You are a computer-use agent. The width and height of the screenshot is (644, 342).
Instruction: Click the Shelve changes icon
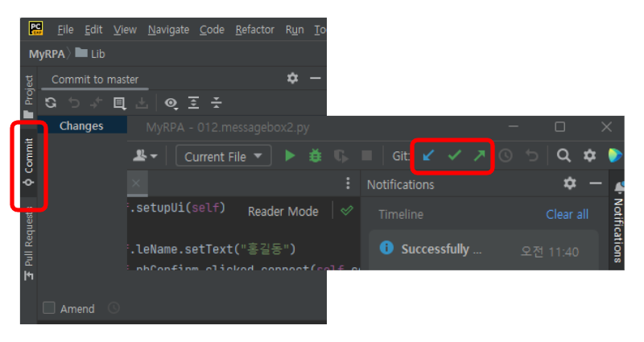pyautogui.click(x=142, y=103)
